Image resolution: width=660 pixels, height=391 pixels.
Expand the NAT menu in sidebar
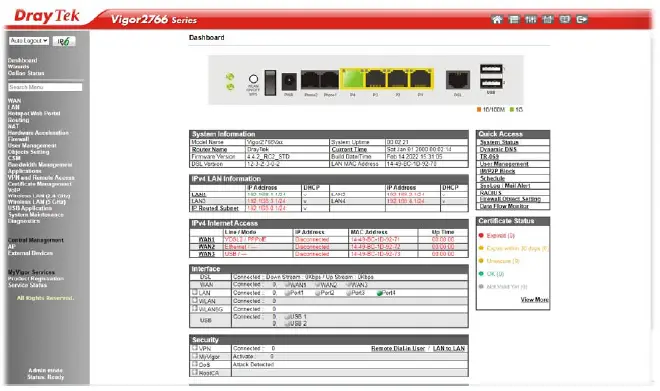click(13, 126)
